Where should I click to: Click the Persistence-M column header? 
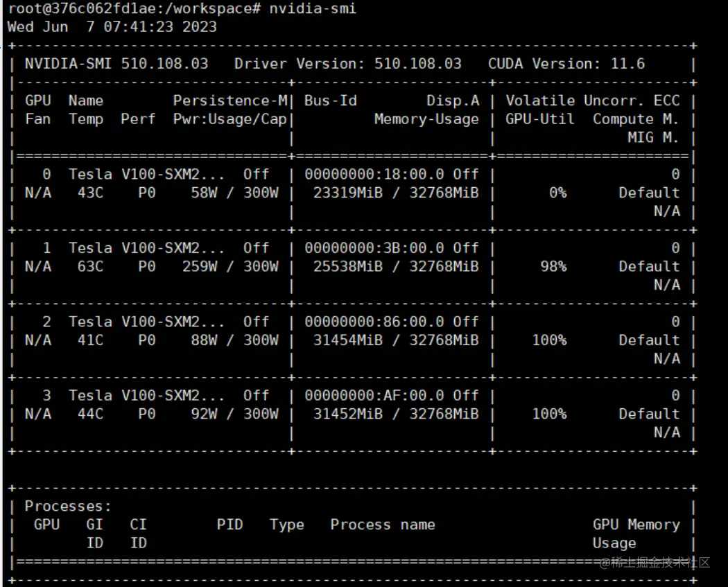230,100
